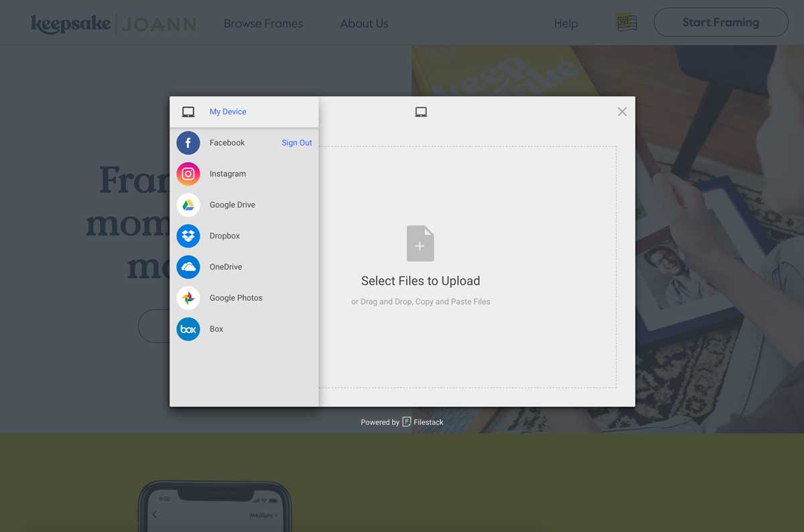
Task: Click Select Files to Upload text
Action: tap(421, 281)
